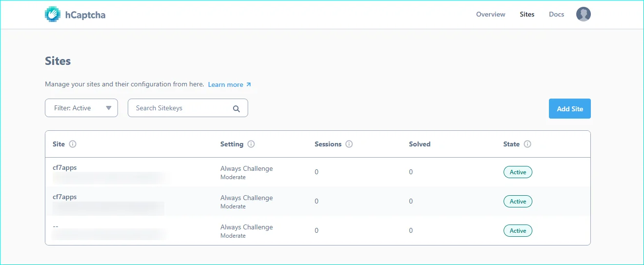
Task: Select the site named --
Action: [56, 226]
